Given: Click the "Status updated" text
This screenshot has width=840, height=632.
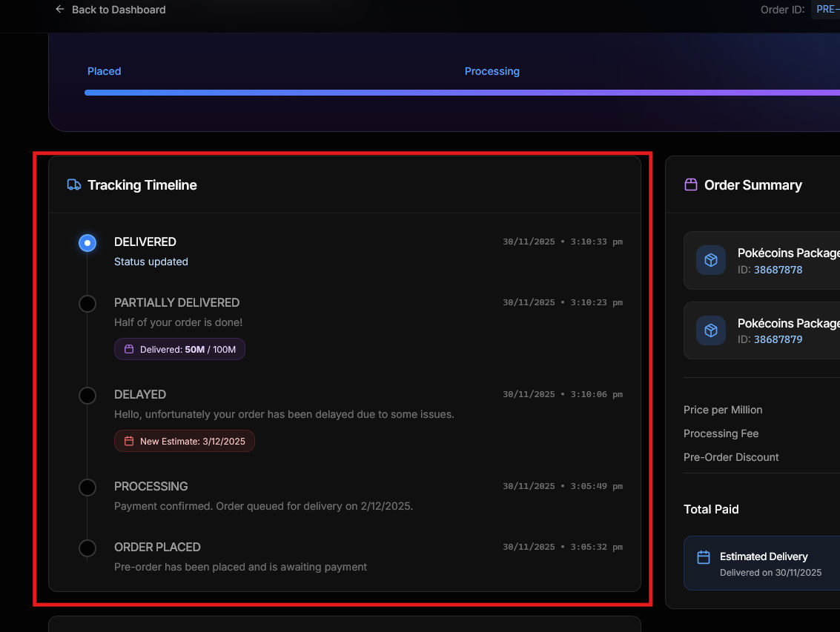Looking at the screenshot, I should [x=151, y=262].
